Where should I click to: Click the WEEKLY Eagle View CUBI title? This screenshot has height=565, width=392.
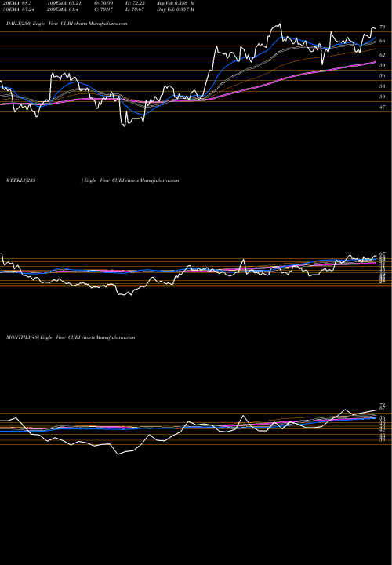coord(93,180)
